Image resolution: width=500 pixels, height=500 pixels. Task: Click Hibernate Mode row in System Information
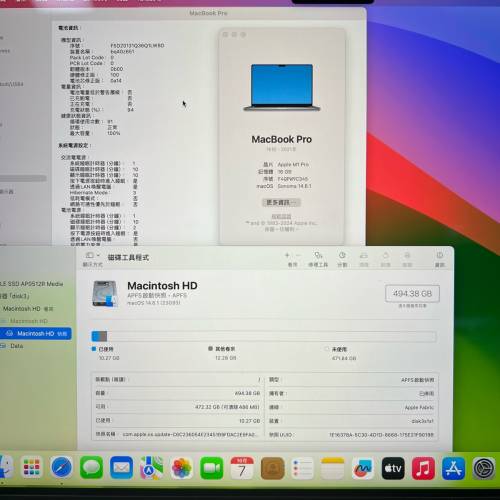point(103,192)
